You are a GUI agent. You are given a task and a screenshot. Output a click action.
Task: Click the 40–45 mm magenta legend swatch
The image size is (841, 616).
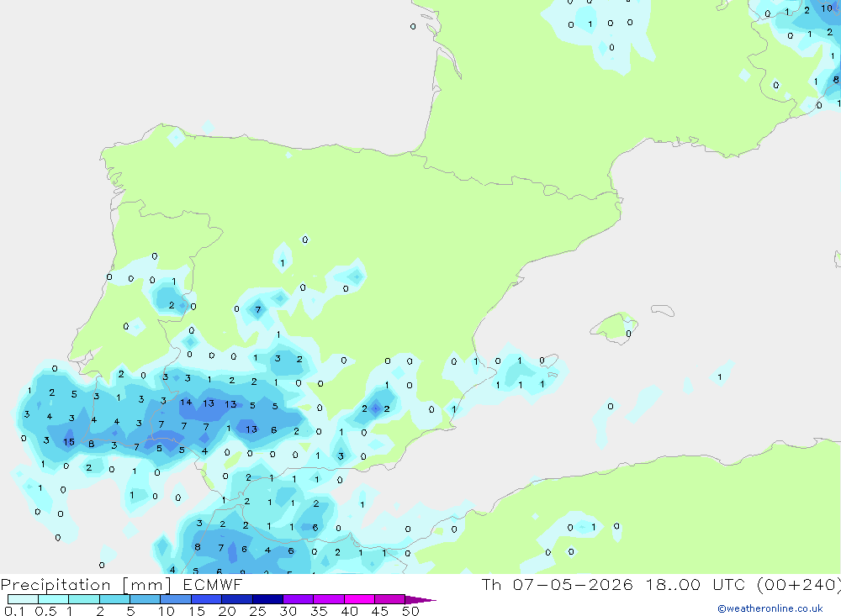click(359, 599)
